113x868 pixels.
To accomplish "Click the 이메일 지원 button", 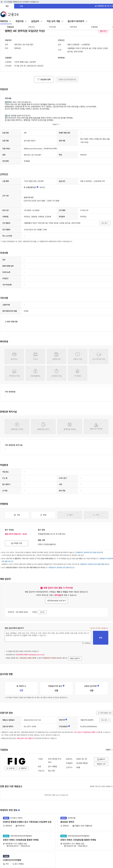I will pyautogui.click(x=16, y=543).
